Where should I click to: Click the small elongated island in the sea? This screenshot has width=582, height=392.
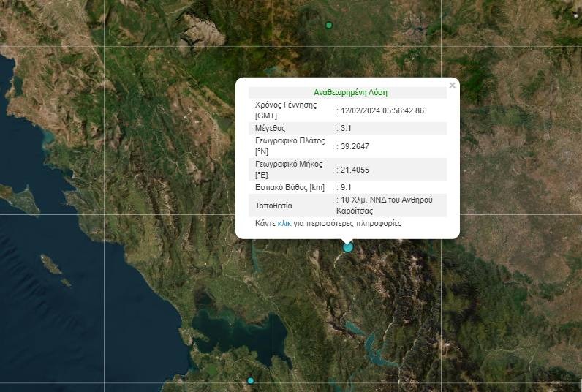(51, 264)
